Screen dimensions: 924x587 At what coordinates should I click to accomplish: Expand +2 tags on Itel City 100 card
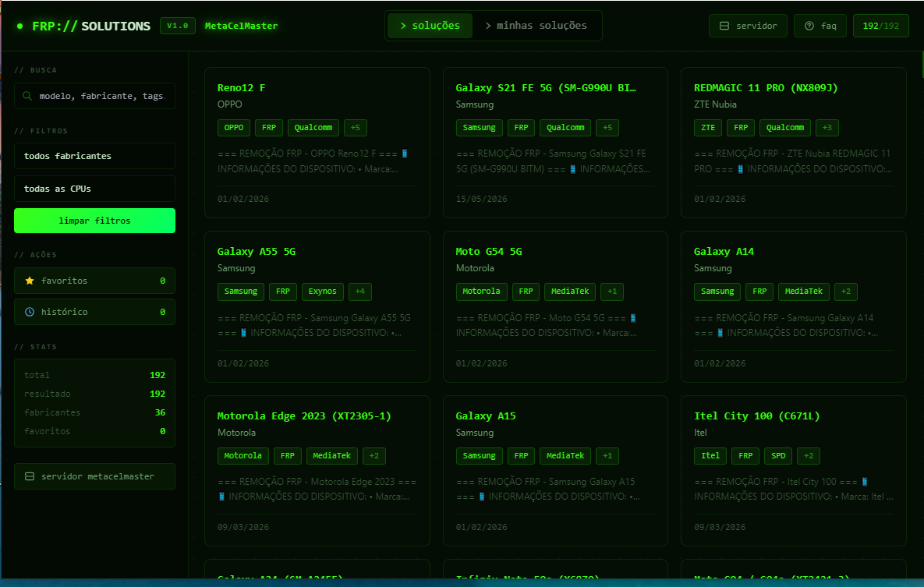pos(809,455)
